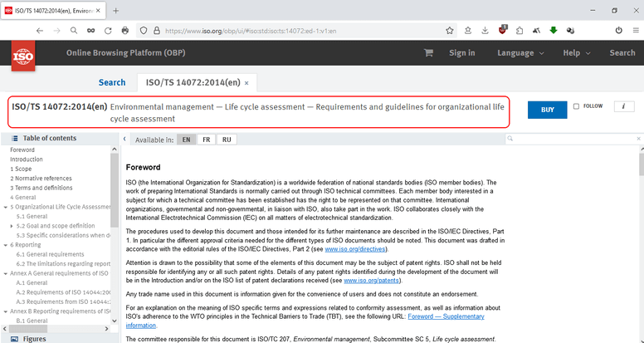Click the padlock site security icon

pos(157,31)
